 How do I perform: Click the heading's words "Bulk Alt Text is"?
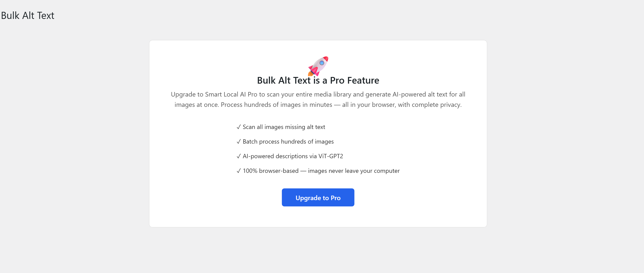(x=288, y=80)
